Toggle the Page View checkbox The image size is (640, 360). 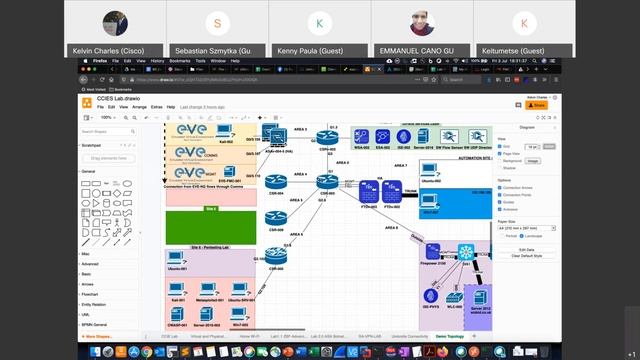[500, 153]
